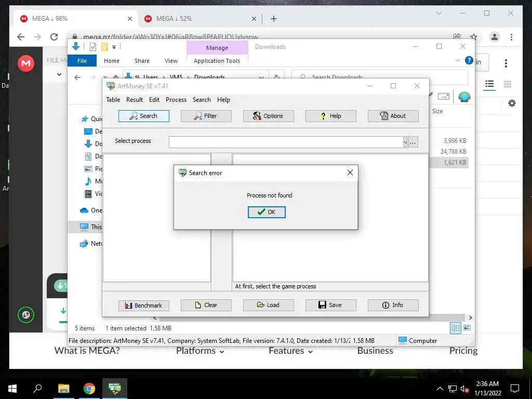Viewport: 532px width, 399px height.
Task: Open the Chrome profile icon
Action: pos(495,37)
